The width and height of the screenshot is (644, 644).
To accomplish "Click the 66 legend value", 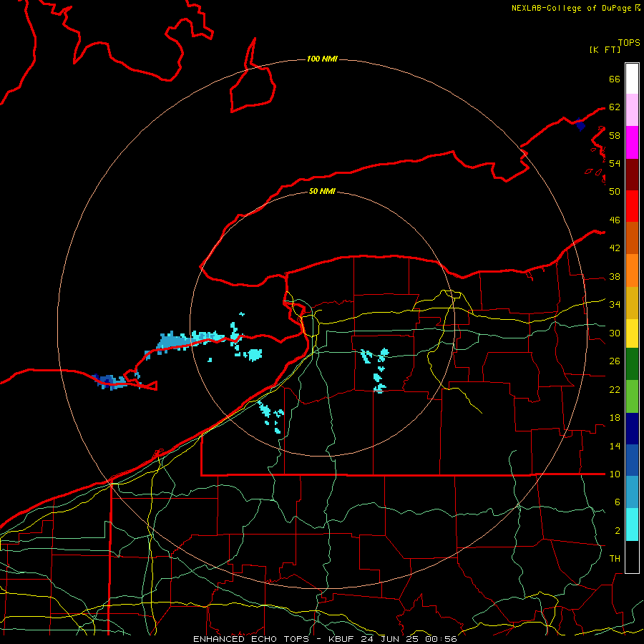I will tap(615, 79).
